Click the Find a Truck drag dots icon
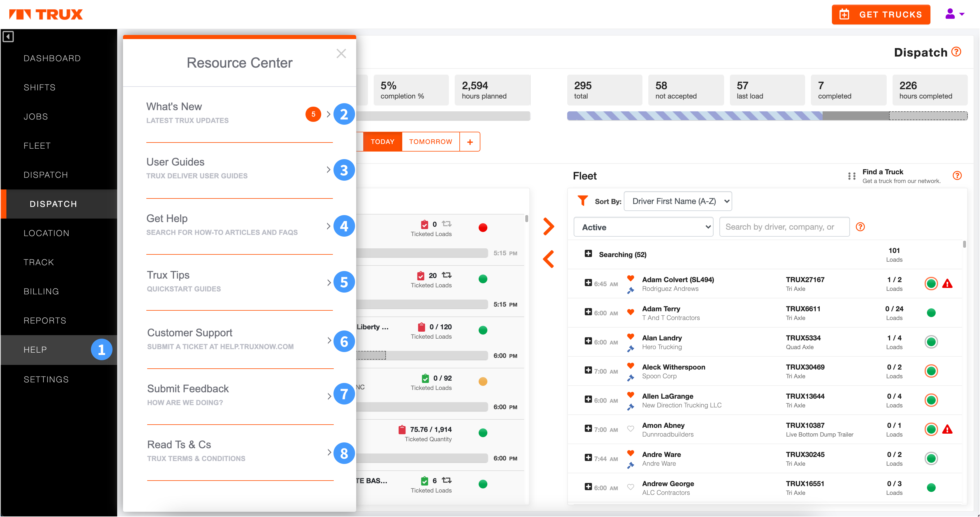Screen dimensions: 980x517 852,176
